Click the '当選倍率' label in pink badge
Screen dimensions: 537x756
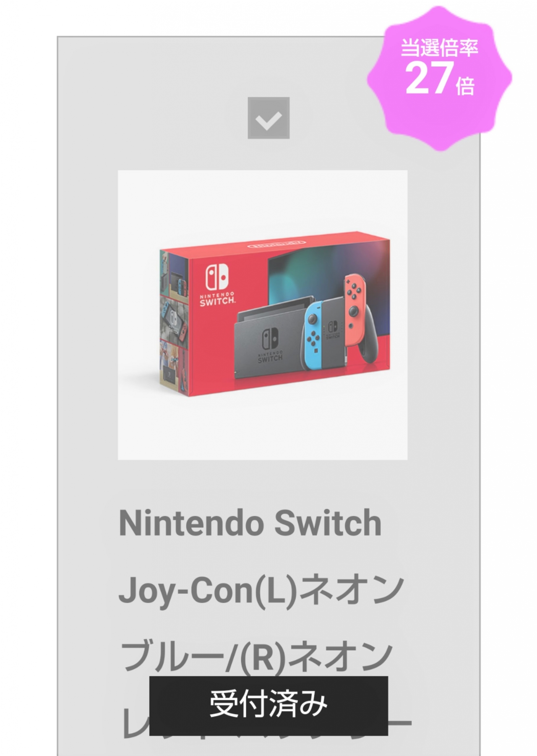point(439,47)
